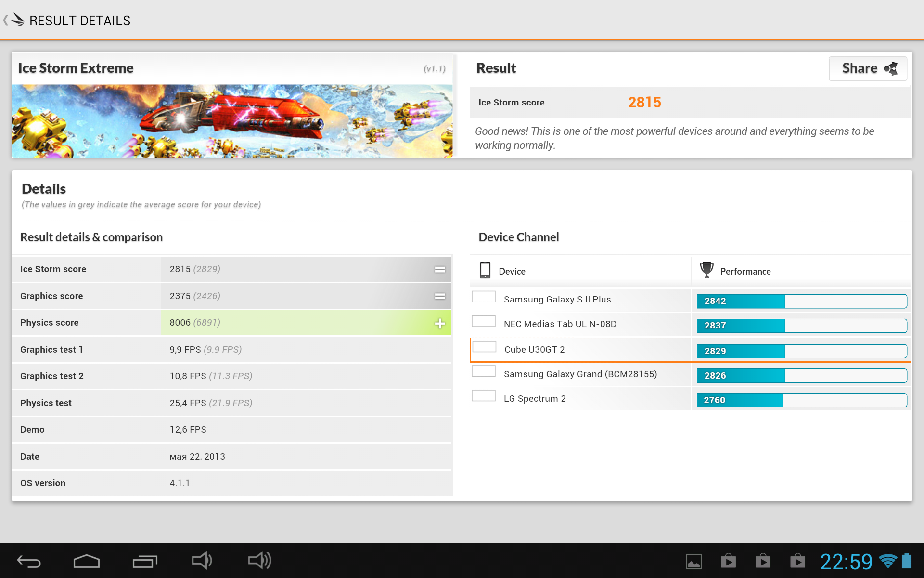
Task: Tap the 22:59 clock
Action: [x=846, y=562]
